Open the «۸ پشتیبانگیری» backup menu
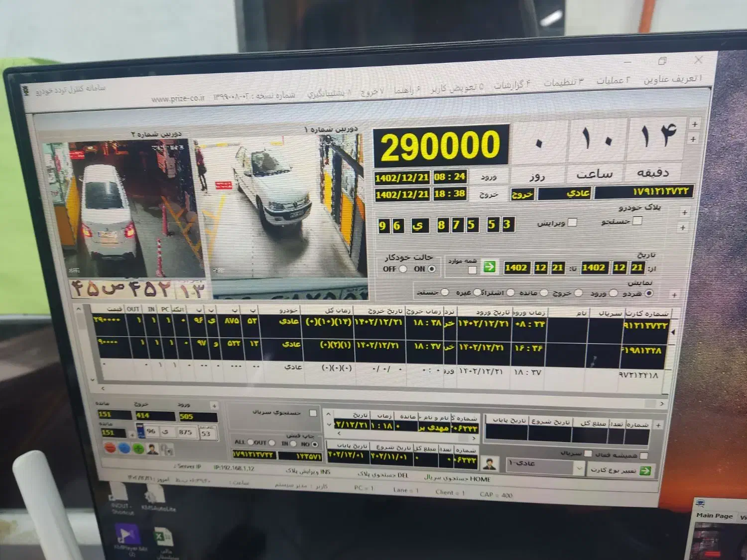 [x=329, y=94]
